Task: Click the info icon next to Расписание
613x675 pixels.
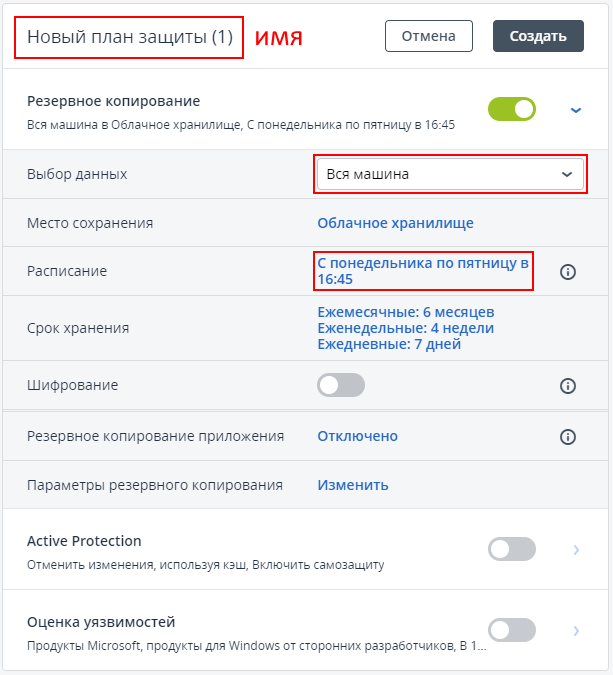Action: pyautogui.click(x=568, y=272)
